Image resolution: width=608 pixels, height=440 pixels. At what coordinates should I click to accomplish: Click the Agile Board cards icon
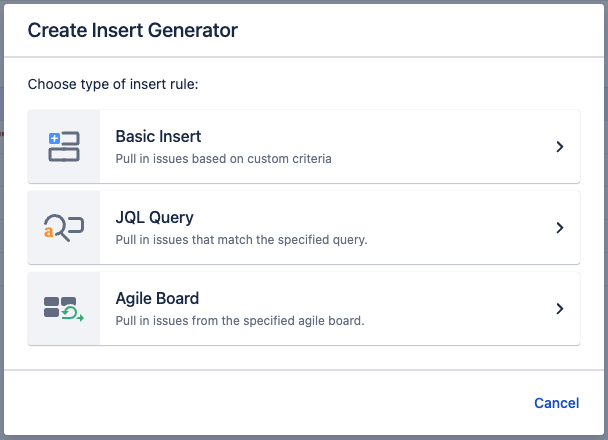pyautogui.click(x=64, y=309)
